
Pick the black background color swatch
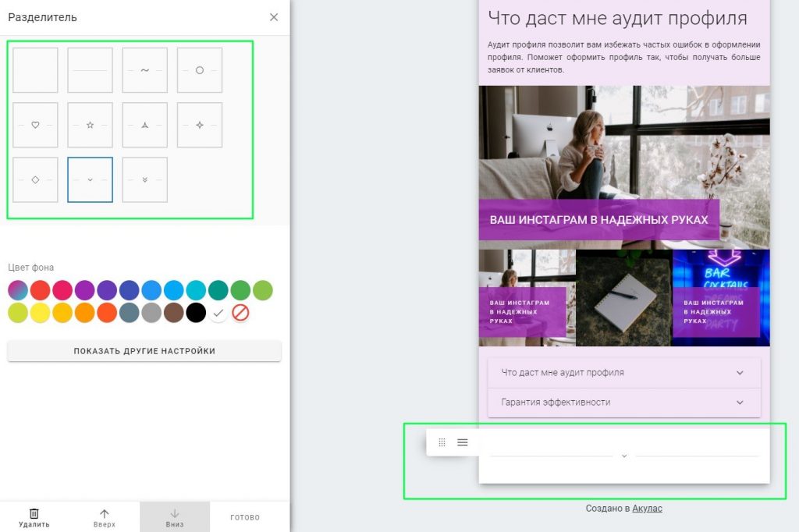pyautogui.click(x=196, y=313)
